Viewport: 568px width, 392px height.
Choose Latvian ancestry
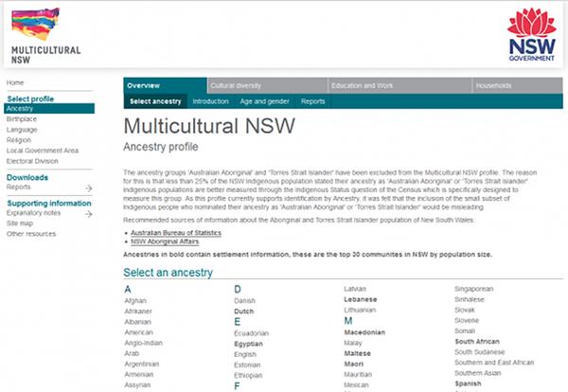click(x=355, y=289)
